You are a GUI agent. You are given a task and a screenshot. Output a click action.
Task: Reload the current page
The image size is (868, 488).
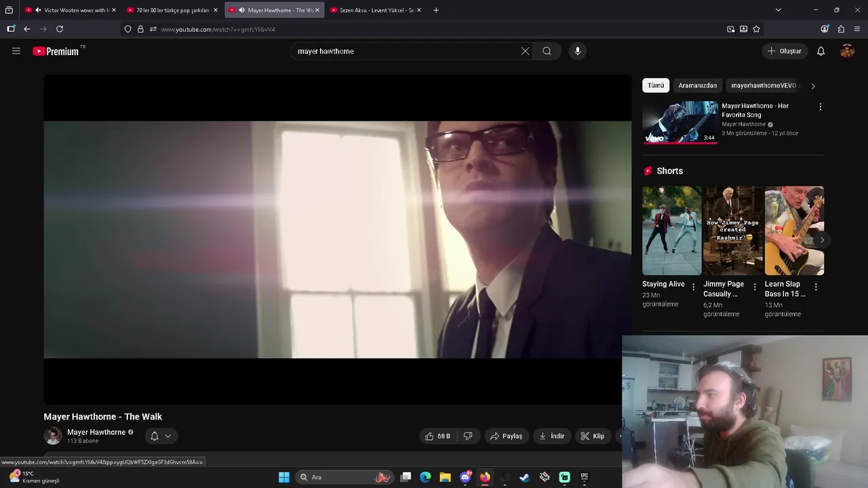60,29
